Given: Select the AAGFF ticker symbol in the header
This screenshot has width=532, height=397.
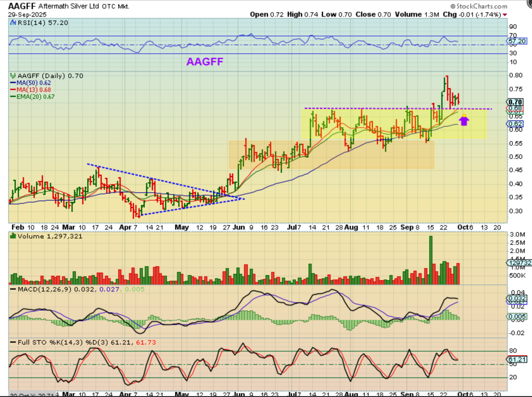Looking at the screenshot, I should point(22,6).
